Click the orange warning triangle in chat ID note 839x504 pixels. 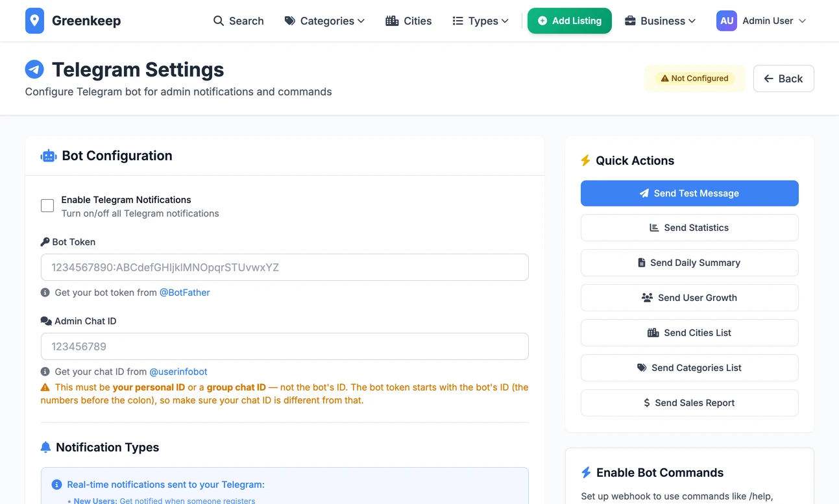45,387
